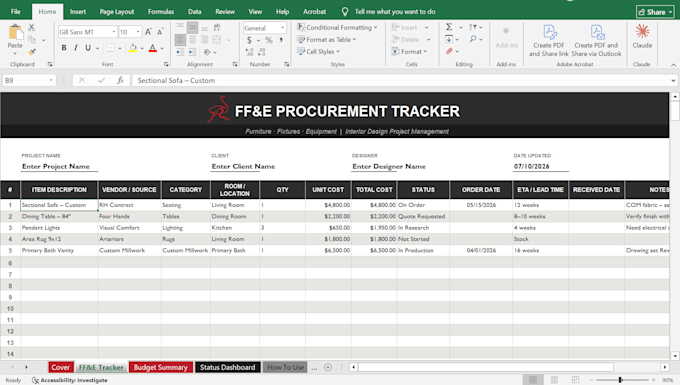
Task: Click the zoom slider handle
Action: [x=620, y=380]
